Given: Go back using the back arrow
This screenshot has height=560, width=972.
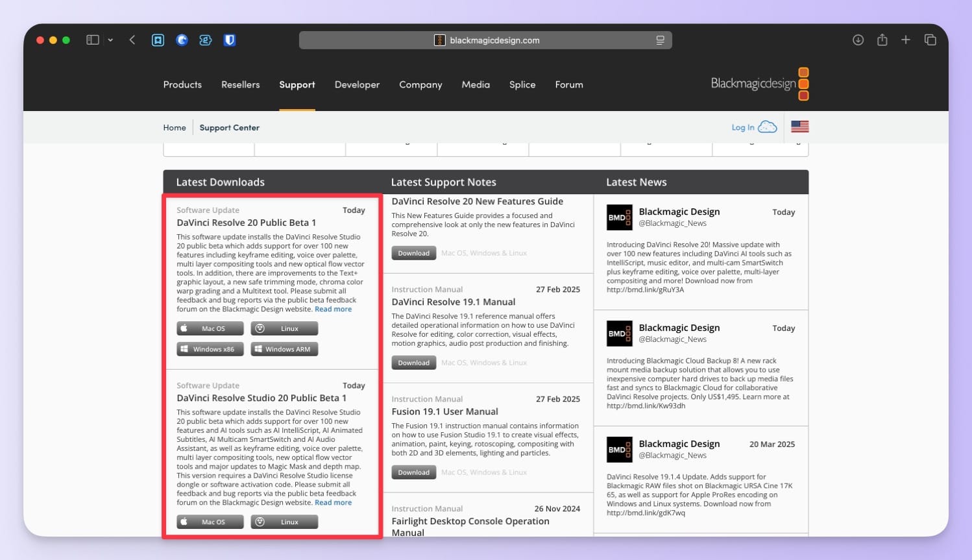Looking at the screenshot, I should point(132,40).
